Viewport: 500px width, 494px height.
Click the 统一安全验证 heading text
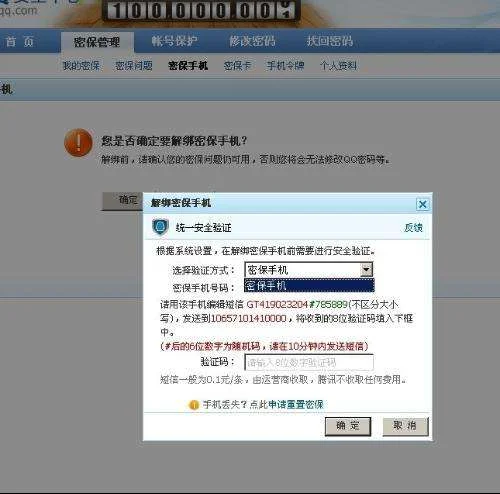(203, 228)
